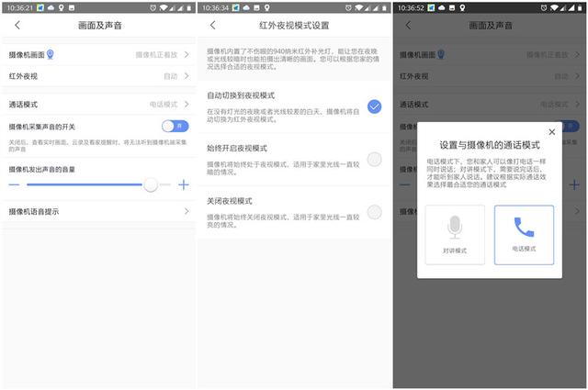Tap dimmed back arrow on right screen
Viewport: 588px width, 390px height.
tap(408, 25)
